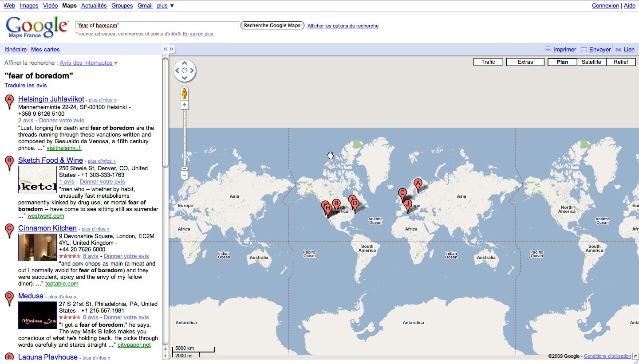Image resolution: width=639 pixels, height=364 pixels.
Task: Click the Connexion sign-in link
Action: [x=605, y=6]
